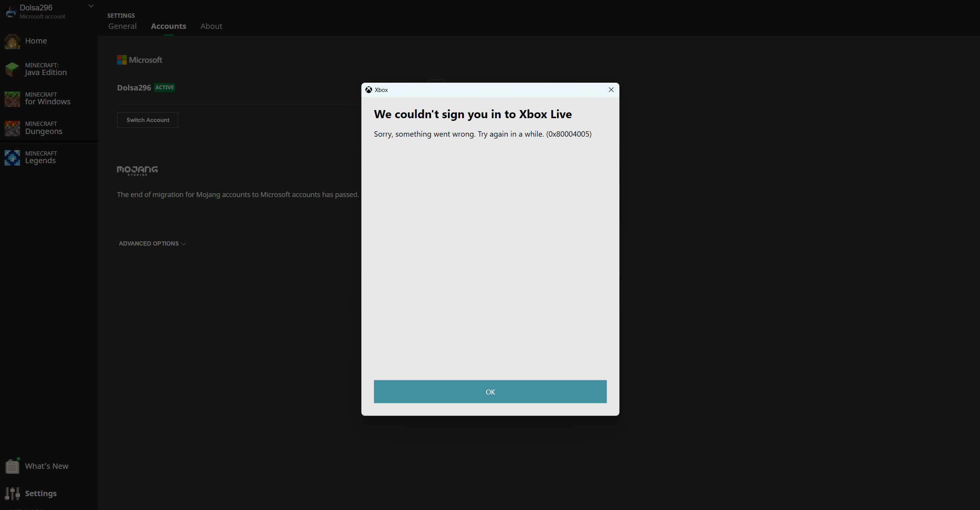Viewport: 980px width, 510px height.
Task: Open Minecraft Java Edition grass block icon
Action: (x=12, y=69)
